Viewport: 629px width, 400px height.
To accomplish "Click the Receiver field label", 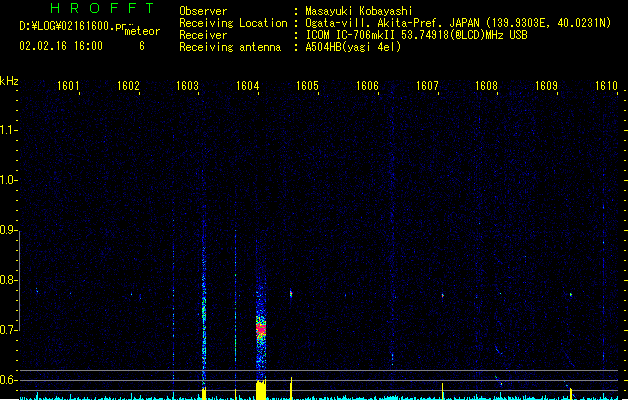I will pos(203,35).
